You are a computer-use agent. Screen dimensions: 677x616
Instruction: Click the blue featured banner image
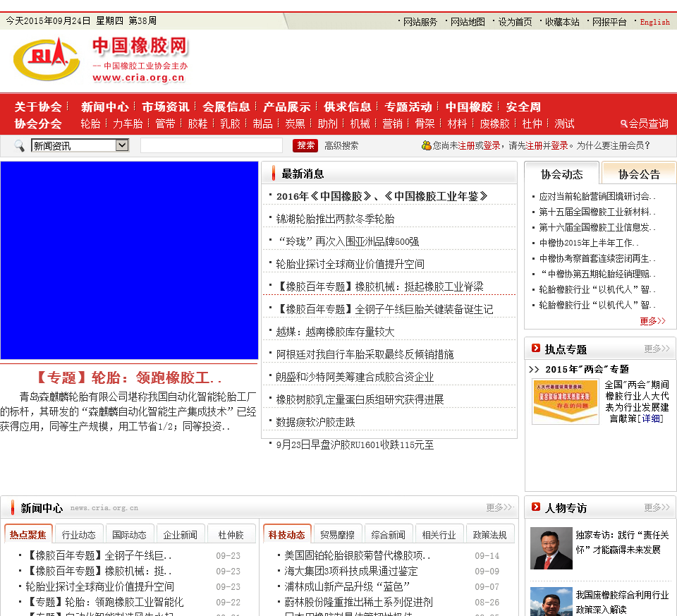(x=129, y=260)
